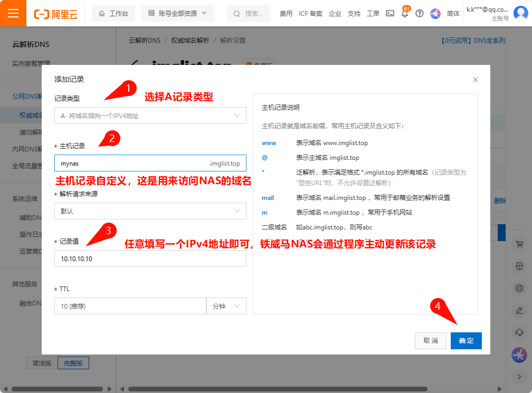Image resolution: width=532 pixels, height=393 pixels.
Task: Select 实例套餐管理 in sidebar
Action: click(31, 63)
